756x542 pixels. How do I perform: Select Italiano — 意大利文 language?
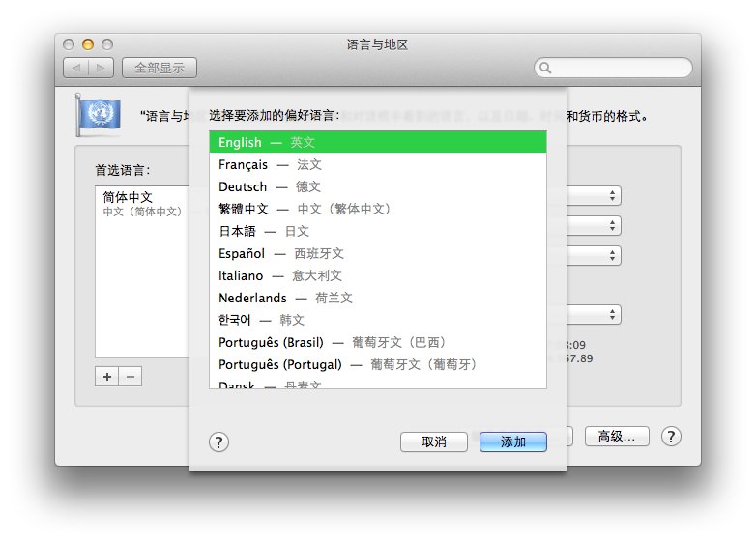tap(378, 275)
